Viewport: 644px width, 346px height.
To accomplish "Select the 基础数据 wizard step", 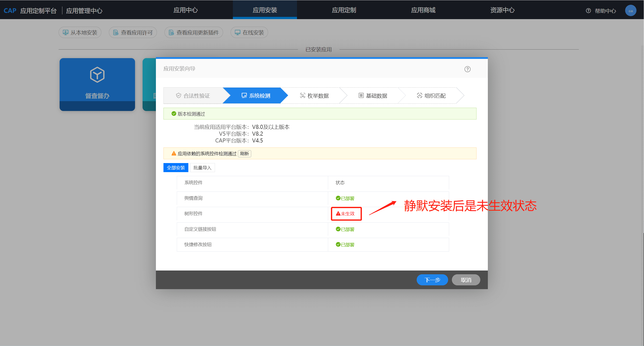I will [373, 96].
